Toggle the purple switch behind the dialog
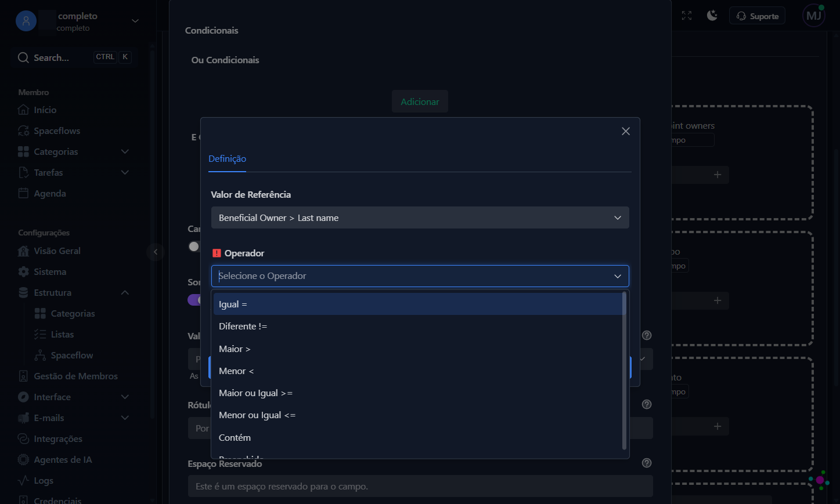 [x=194, y=300]
